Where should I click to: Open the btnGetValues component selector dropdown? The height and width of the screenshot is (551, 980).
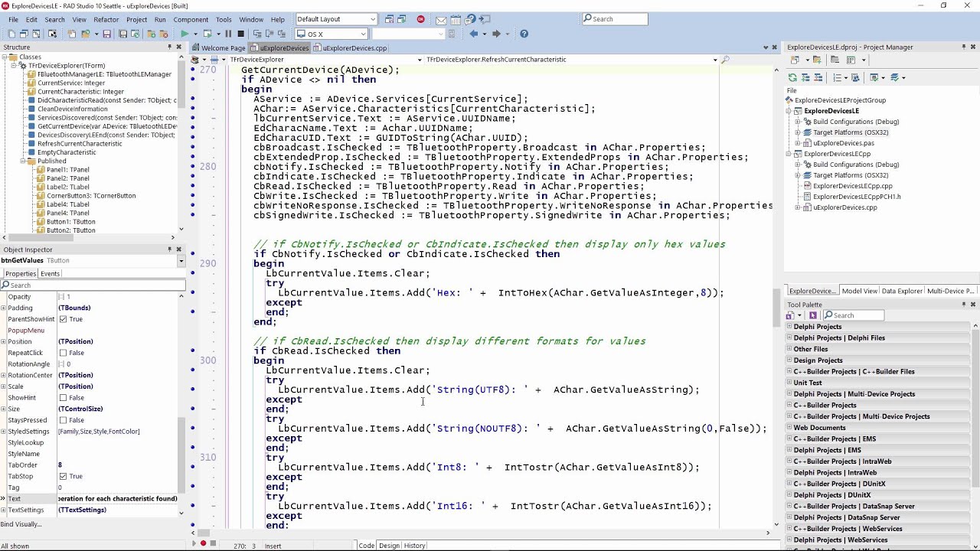click(181, 260)
